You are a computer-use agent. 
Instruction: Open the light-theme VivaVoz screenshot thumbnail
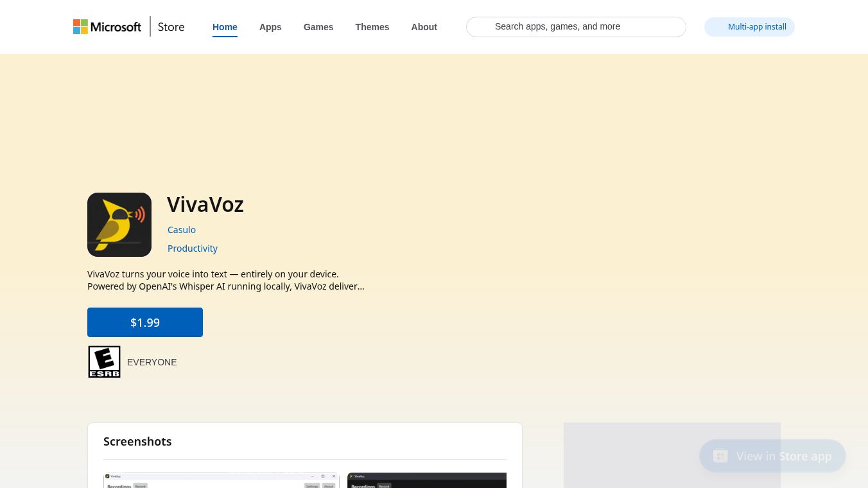pos(221,480)
